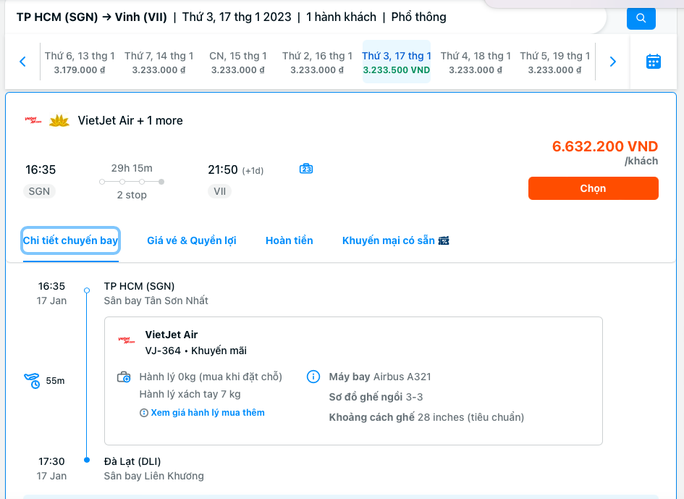Click the flight duration clock icon at 55m
This screenshot has width=684, height=499.
tap(32, 381)
